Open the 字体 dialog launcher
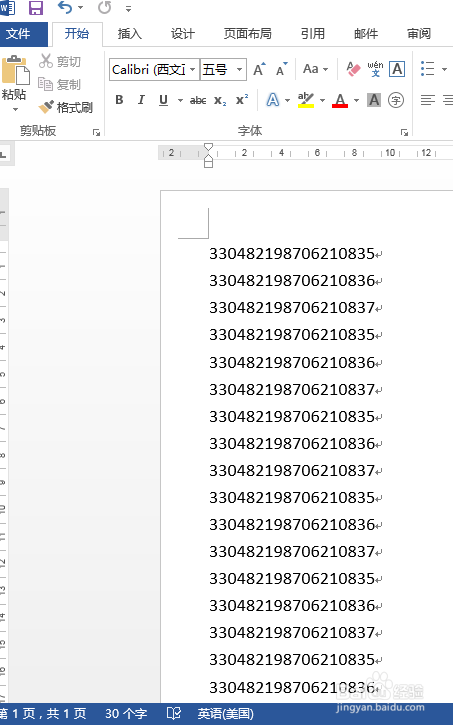The width and height of the screenshot is (453, 725). pyautogui.click(x=404, y=133)
